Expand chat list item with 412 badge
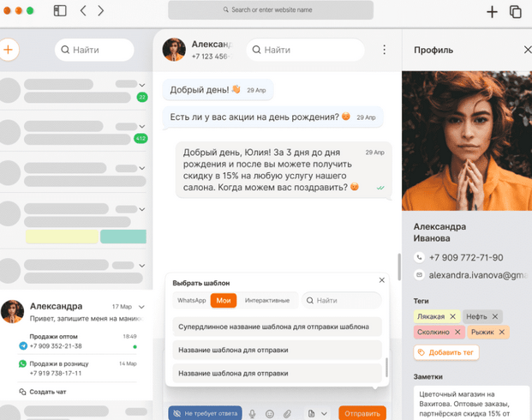The width and height of the screenshot is (532, 420). point(142,126)
